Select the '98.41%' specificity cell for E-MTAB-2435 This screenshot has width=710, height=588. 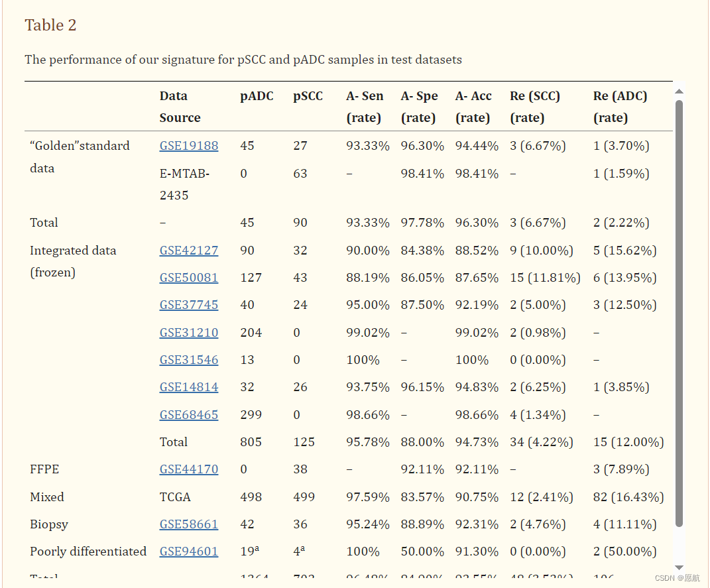point(422,174)
